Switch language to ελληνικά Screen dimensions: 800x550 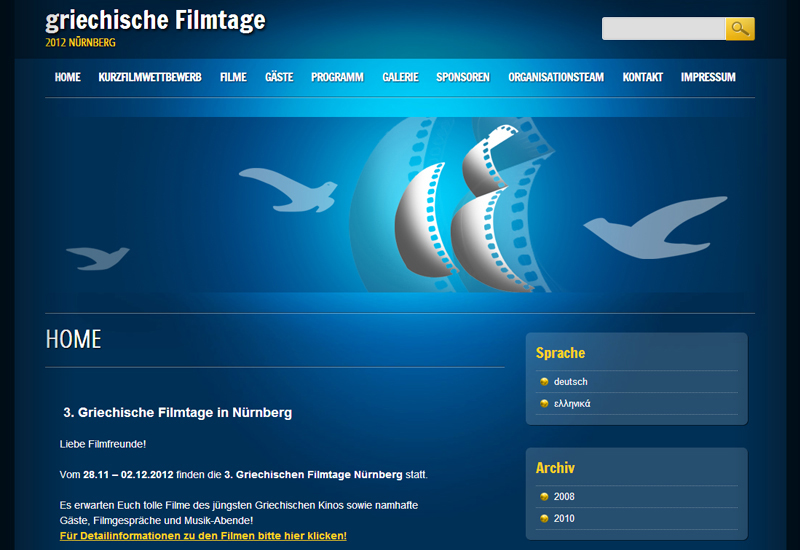click(572, 404)
